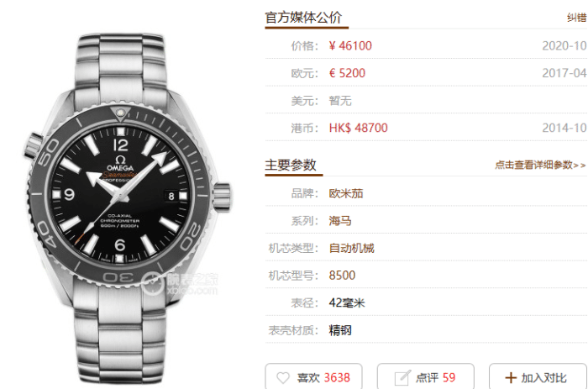The image size is (588, 389).
Task: Click the 自动机械 movement type value
Action: coord(351,249)
